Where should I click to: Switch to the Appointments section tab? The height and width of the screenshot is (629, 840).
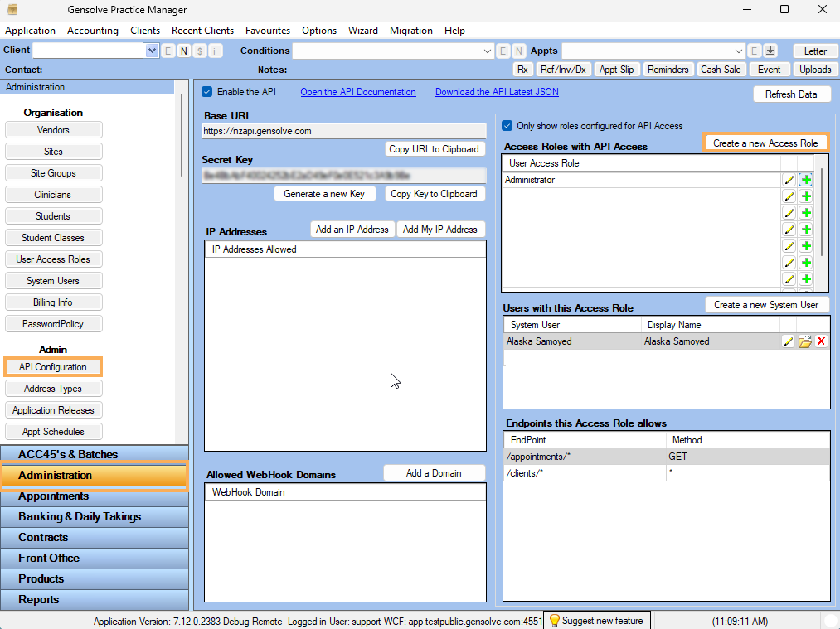click(x=95, y=496)
